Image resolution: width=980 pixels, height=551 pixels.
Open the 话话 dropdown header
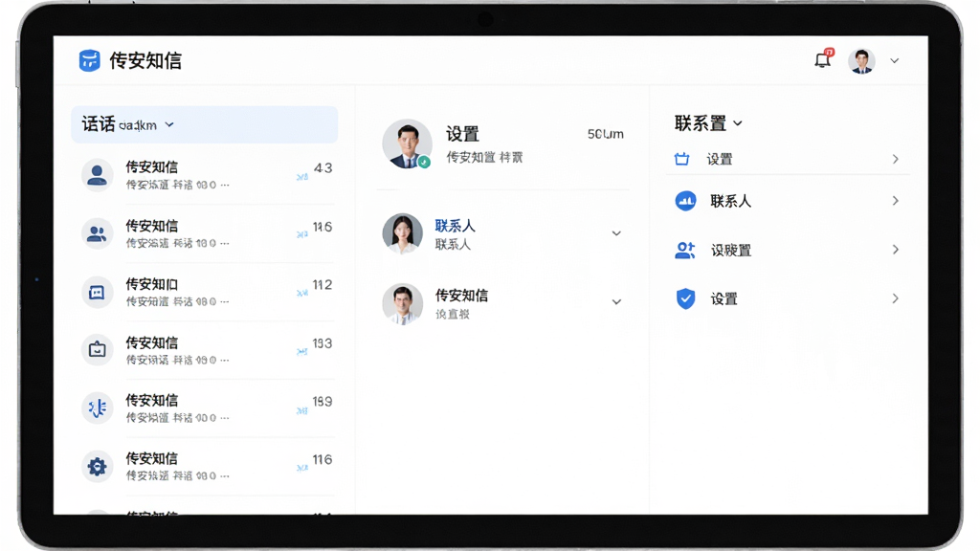205,124
